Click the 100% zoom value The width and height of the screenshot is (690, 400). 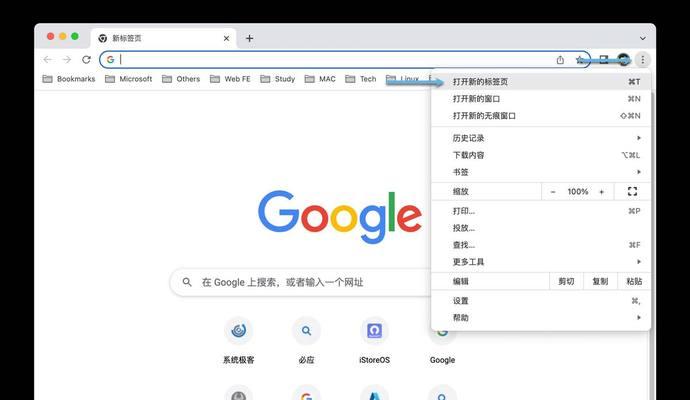point(577,192)
